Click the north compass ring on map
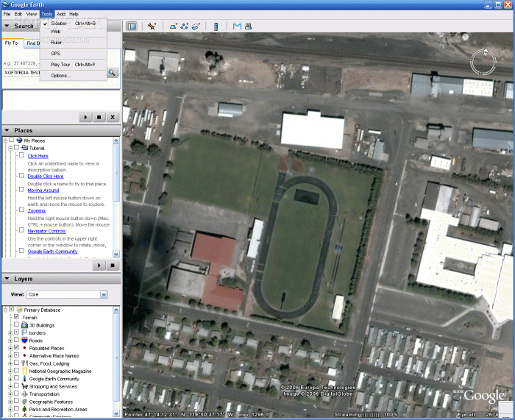 point(483,62)
